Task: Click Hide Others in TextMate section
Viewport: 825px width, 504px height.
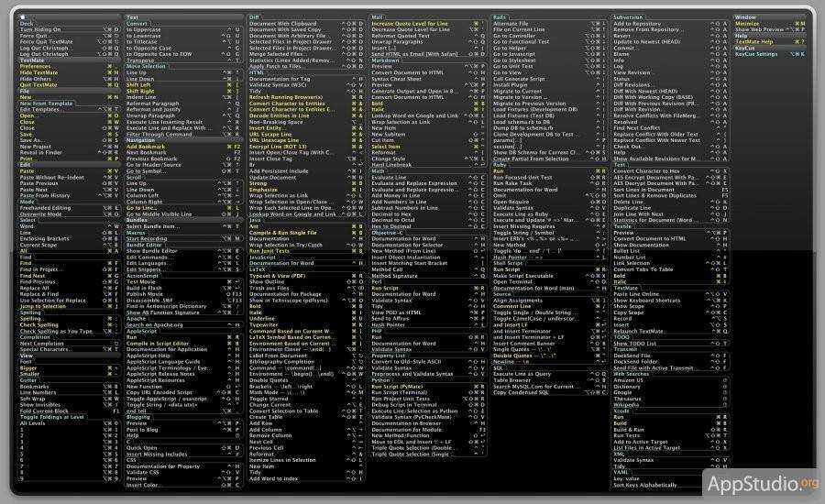Action: [35, 79]
